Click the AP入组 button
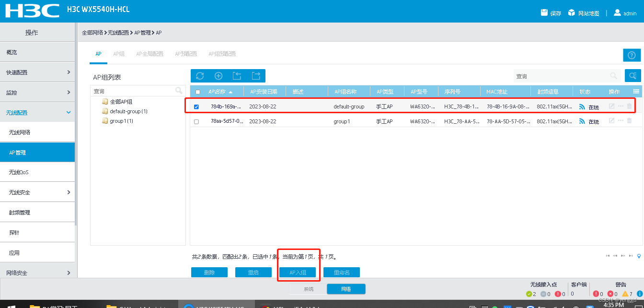The image size is (644, 308). tap(298, 272)
